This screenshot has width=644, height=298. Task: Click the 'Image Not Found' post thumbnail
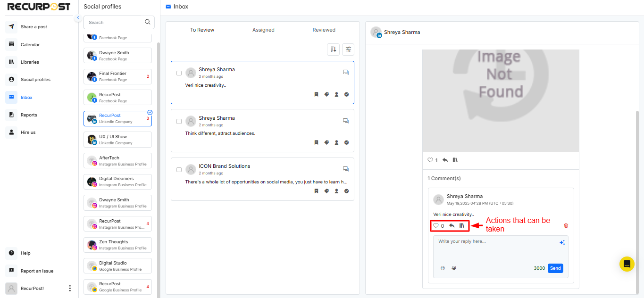coord(501,101)
